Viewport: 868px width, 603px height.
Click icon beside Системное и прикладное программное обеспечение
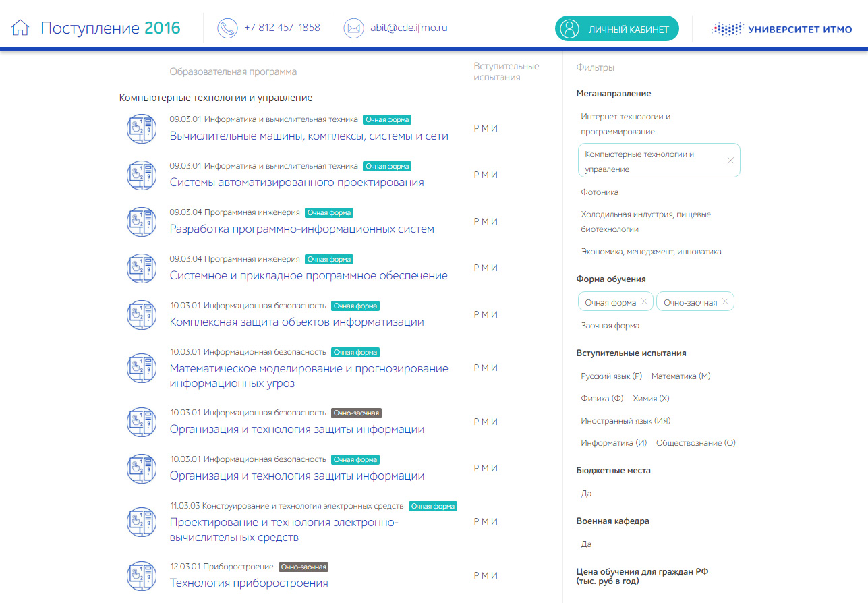pyautogui.click(x=141, y=268)
